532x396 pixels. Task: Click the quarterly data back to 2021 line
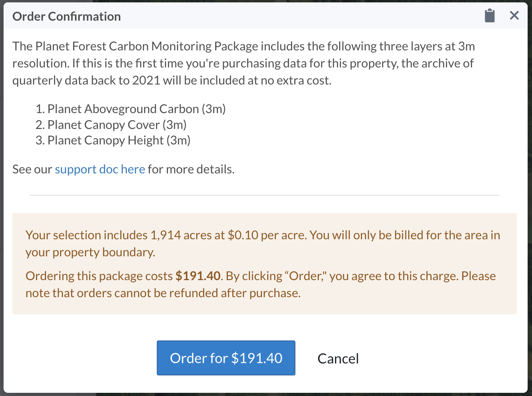[172, 81]
